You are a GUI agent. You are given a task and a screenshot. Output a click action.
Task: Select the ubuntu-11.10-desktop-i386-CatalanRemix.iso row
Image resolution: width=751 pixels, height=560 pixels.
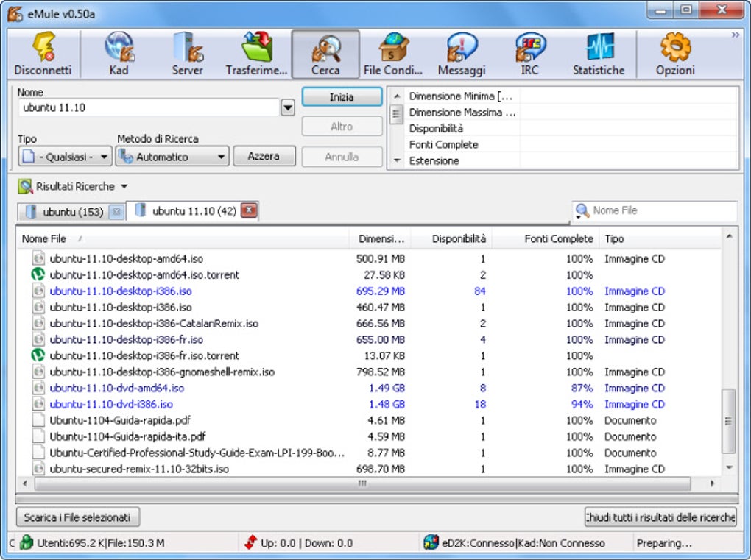point(369,323)
